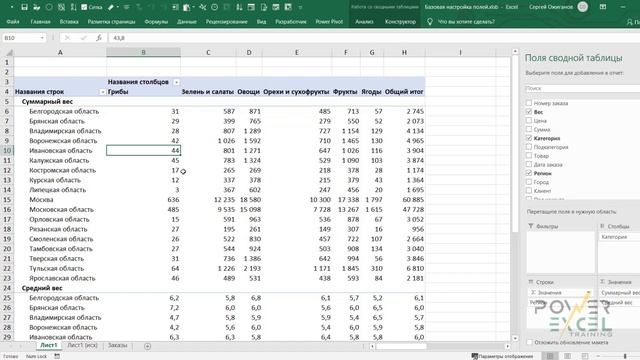The image size is (640, 360).
Task: Click column header B
Action: tap(143, 52)
